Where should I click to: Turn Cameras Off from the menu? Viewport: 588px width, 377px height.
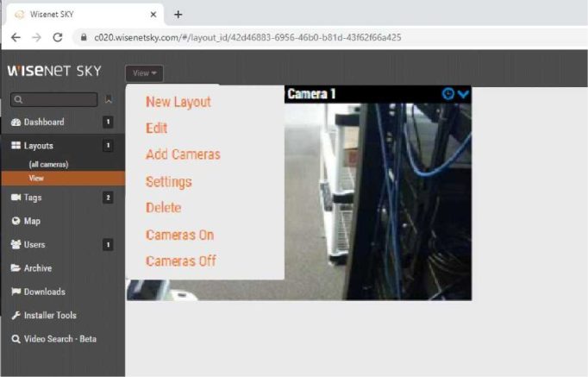pos(180,261)
